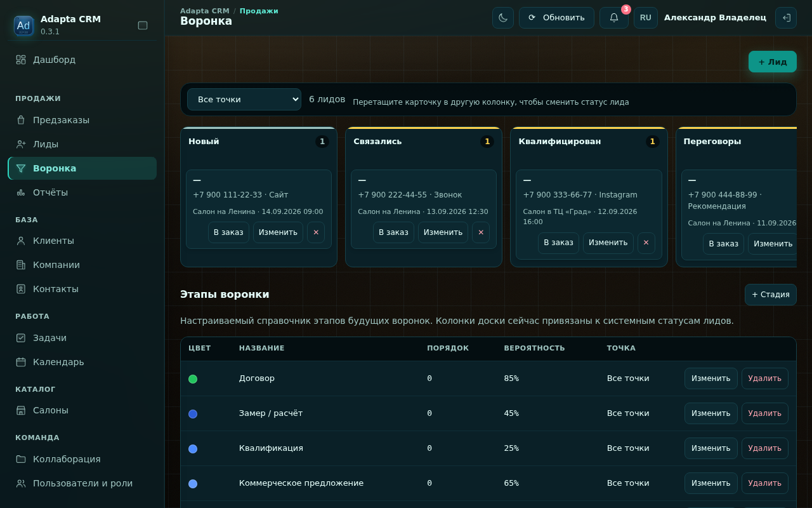
Task: Click В заказ on Instagram lead
Action: pos(558,243)
